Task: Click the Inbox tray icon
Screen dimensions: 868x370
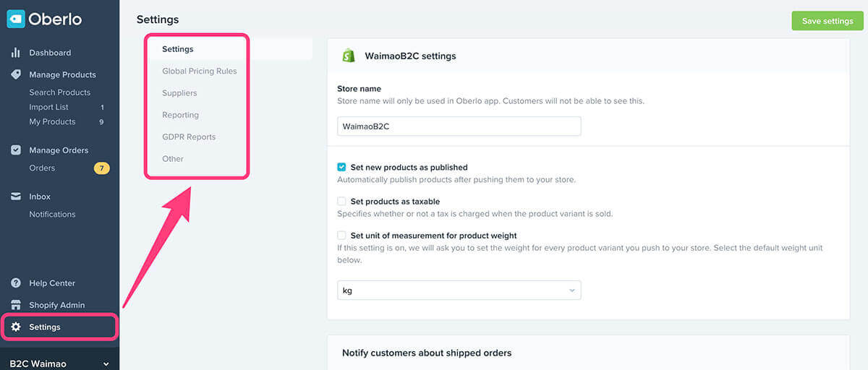Action: pyautogui.click(x=16, y=197)
